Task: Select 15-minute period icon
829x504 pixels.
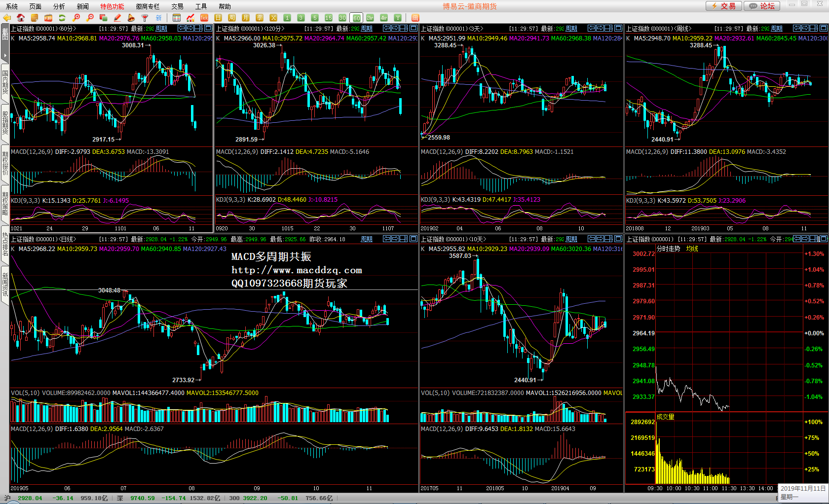Action: 329,18
